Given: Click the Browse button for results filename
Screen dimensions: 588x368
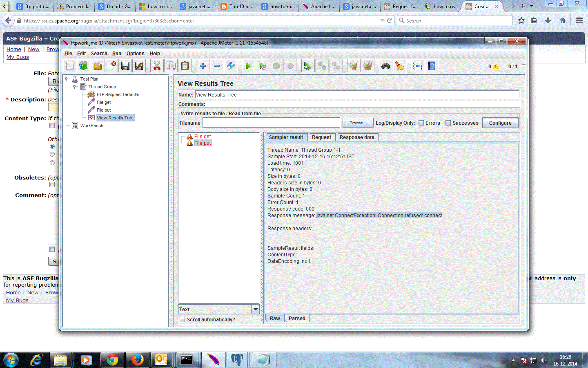Looking at the screenshot, I should [x=358, y=122].
